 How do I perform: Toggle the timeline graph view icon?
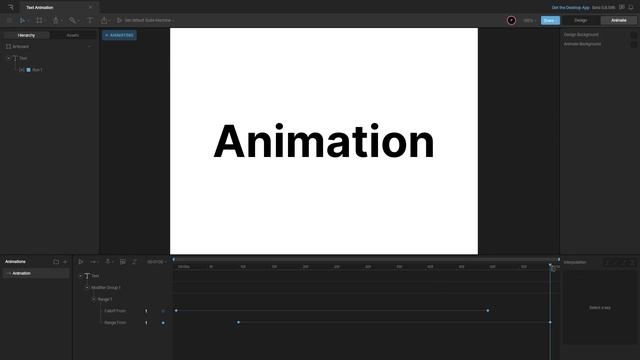(122, 262)
